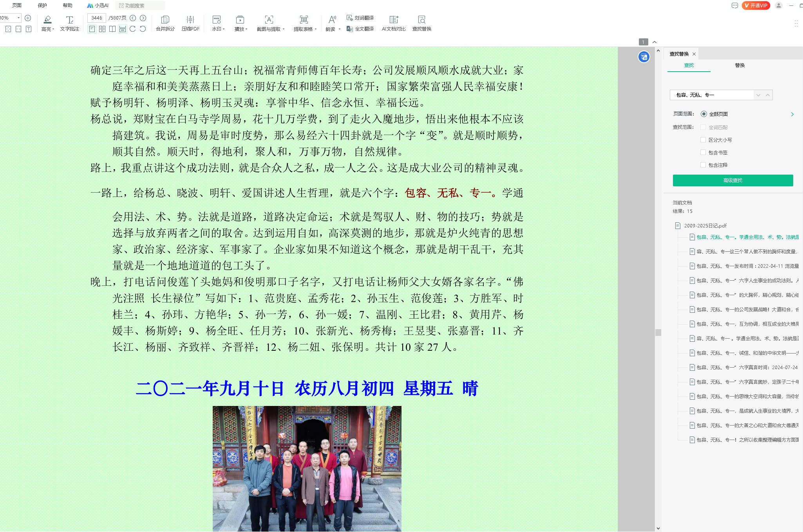Click the activate VIP (开通VIP) button
Image resolution: width=803 pixels, height=532 pixels.
(x=756, y=5)
